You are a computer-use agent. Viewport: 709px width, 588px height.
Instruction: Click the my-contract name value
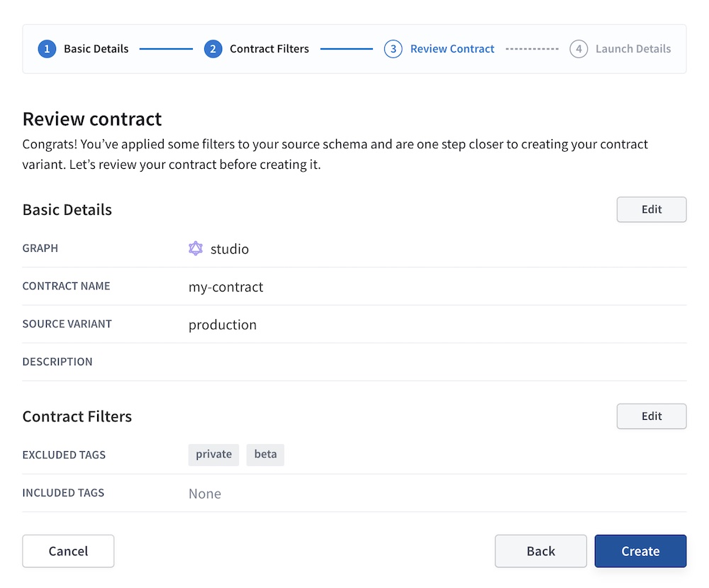pyautogui.click(x=225, y=287)
